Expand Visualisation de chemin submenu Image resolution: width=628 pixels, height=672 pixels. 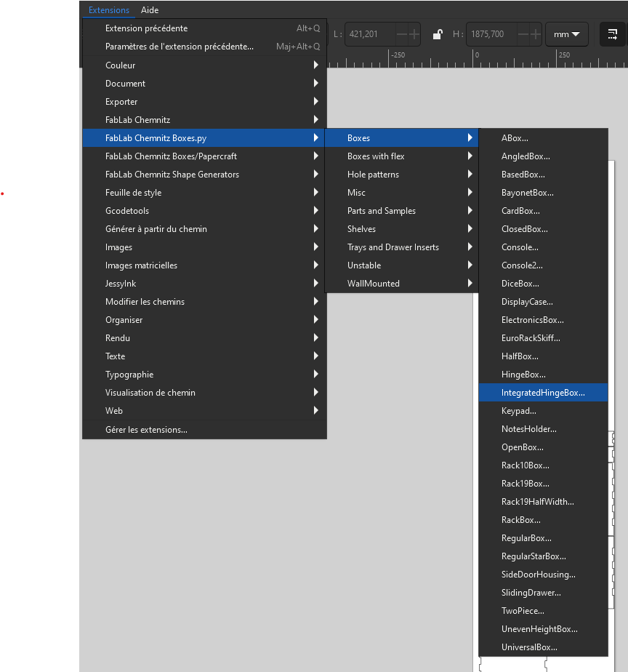(x=205, y=393)
